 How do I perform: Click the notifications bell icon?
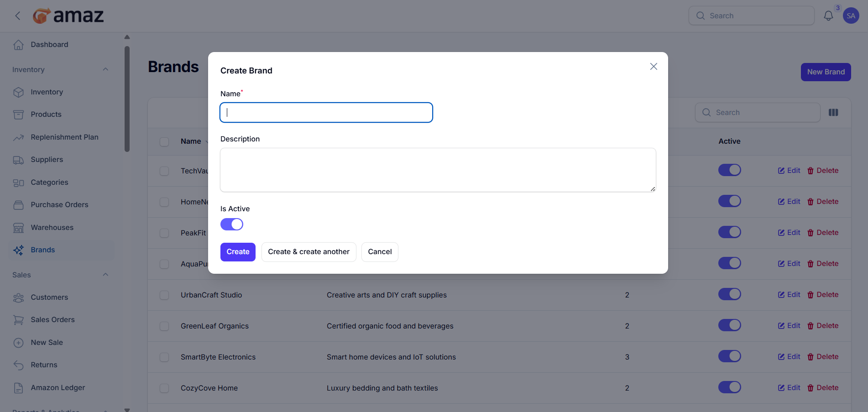(828, 16)
